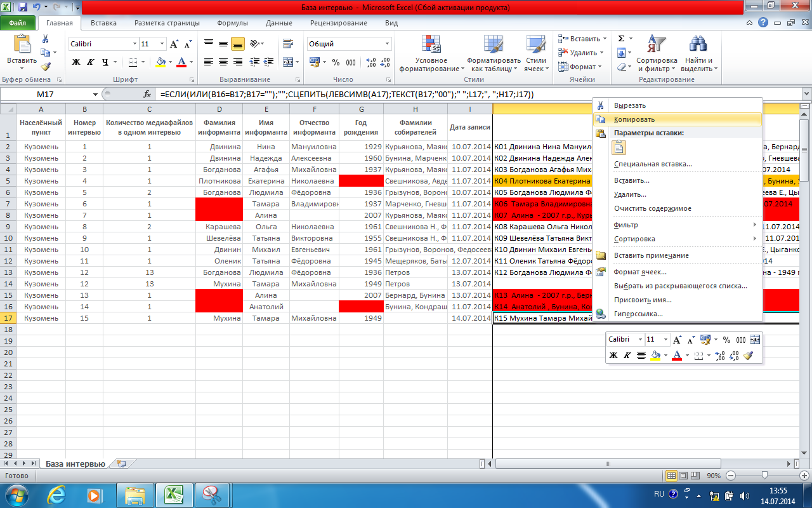Switch to the Формулы ribbon tab
The width and height of the screenshot is (812, 508).
pyautogui.click(x=232, y=23)
